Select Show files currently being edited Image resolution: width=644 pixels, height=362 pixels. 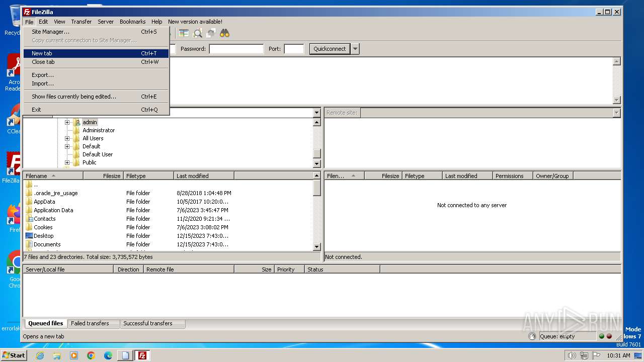click(96, 97)
